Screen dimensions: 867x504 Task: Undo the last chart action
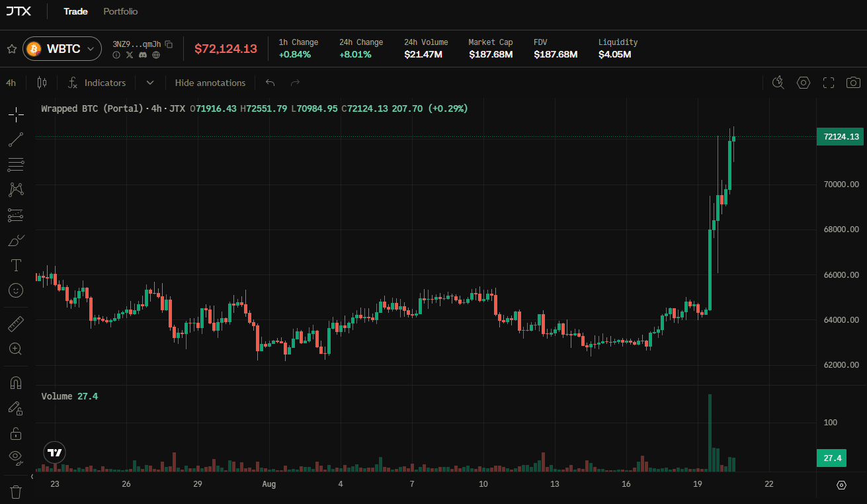(x=270, y=83)
